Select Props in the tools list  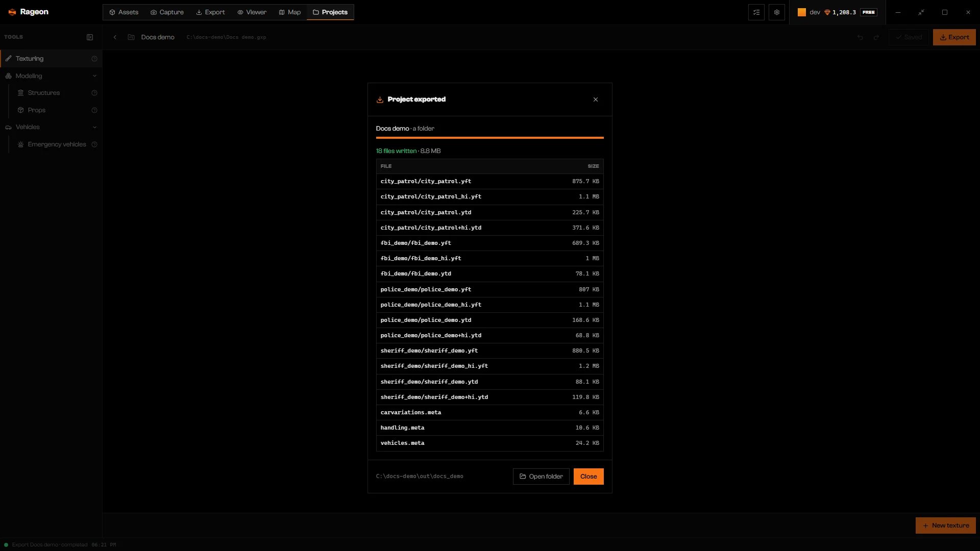click(x=37, y=110)
